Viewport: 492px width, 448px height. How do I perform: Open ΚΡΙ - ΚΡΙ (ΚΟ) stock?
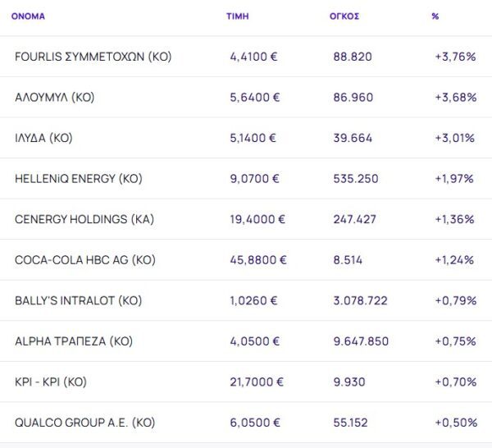(x=51, y=382)
